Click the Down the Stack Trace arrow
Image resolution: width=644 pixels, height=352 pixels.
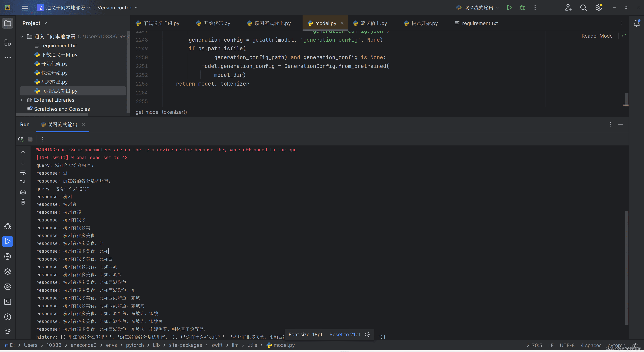point(23,163)
